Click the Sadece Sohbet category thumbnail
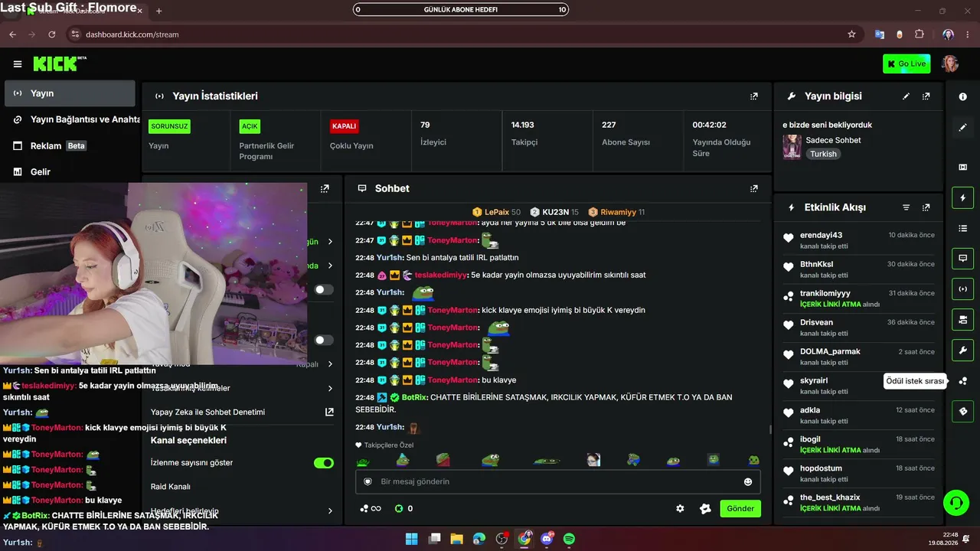Image resolution: width=980 pixels, height=551 pixels. pyautogui.click(x=792, y=147)
